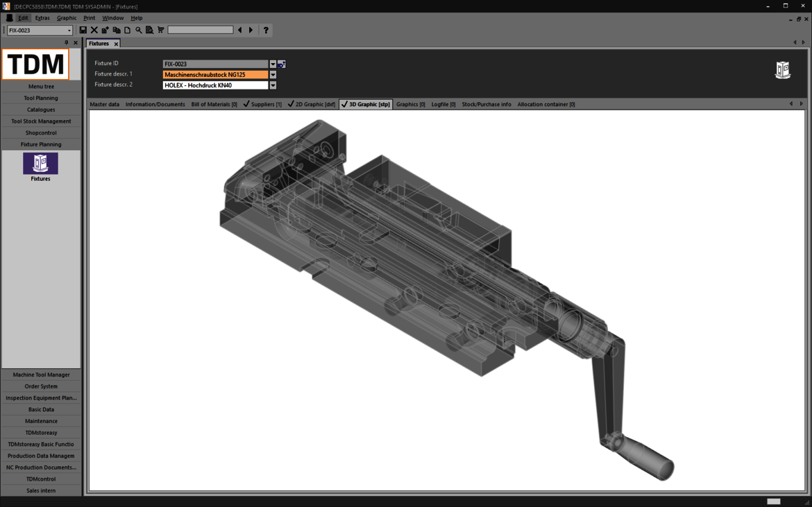The image size is (812, 507).
Task: Click the shopping cart toolbar icon
Action: (161, 31)
